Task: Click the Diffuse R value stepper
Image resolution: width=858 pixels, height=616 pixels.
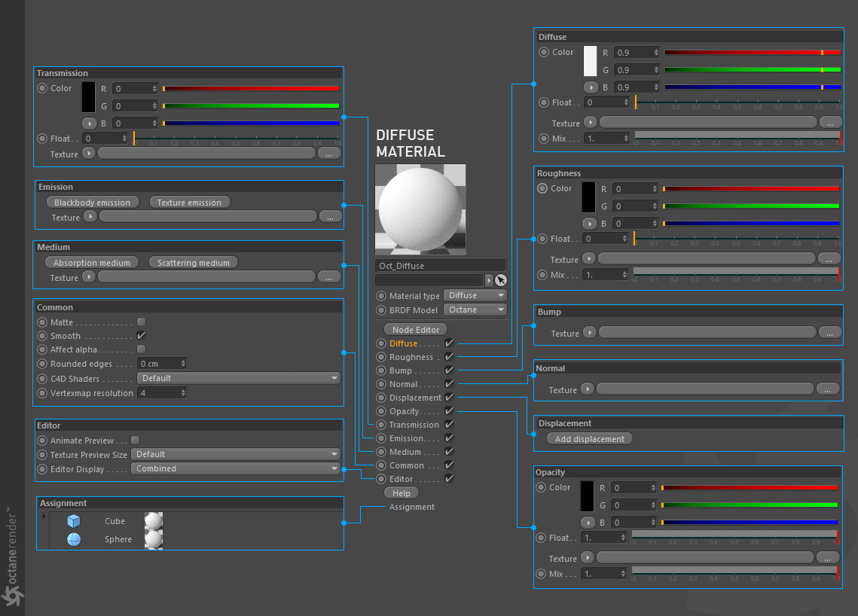Action: (x=657, y=53)
